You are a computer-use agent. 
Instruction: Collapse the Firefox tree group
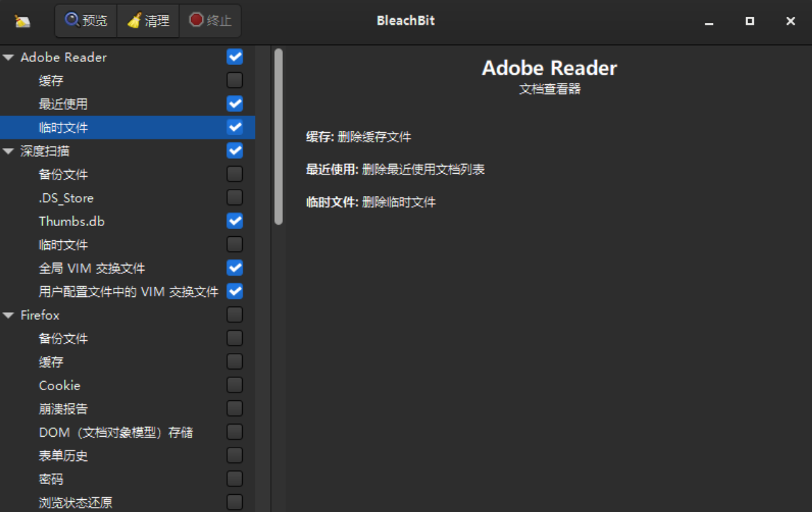[x=8, y=315]
